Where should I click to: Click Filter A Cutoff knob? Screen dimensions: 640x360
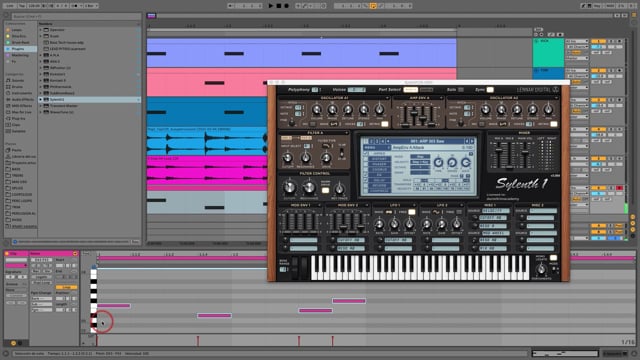[x=288, y=158]
